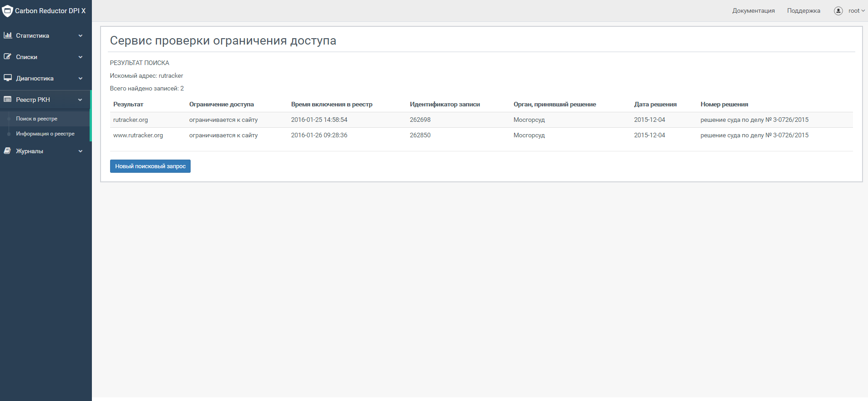Click the Дата решения column header
The width and height of the screenshot is (868, 401).
(x=655, y=104)
